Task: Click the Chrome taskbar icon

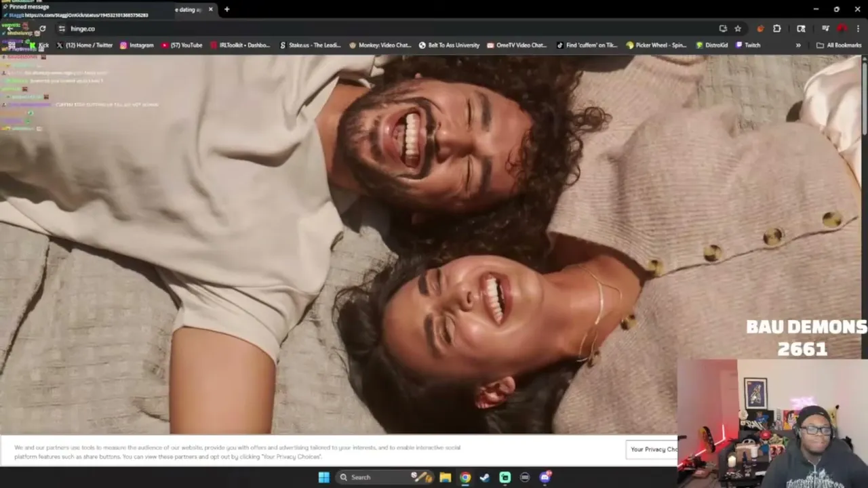Action: (x=465, y=477)
